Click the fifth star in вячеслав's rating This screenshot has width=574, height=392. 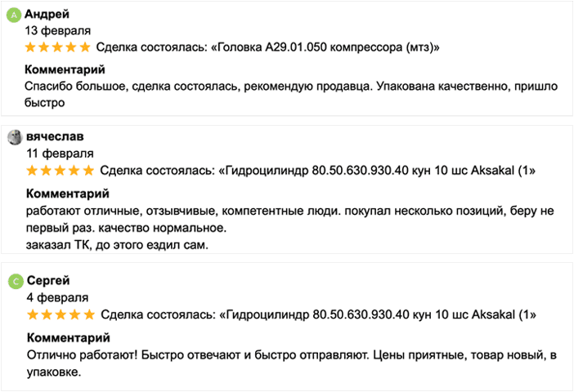pos(88,170)
